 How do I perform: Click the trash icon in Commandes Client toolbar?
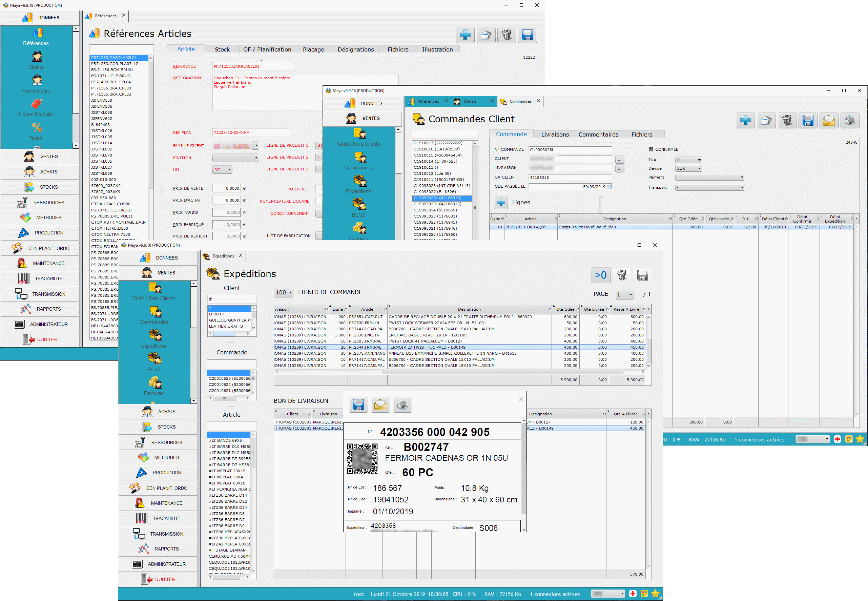[787, 121]
